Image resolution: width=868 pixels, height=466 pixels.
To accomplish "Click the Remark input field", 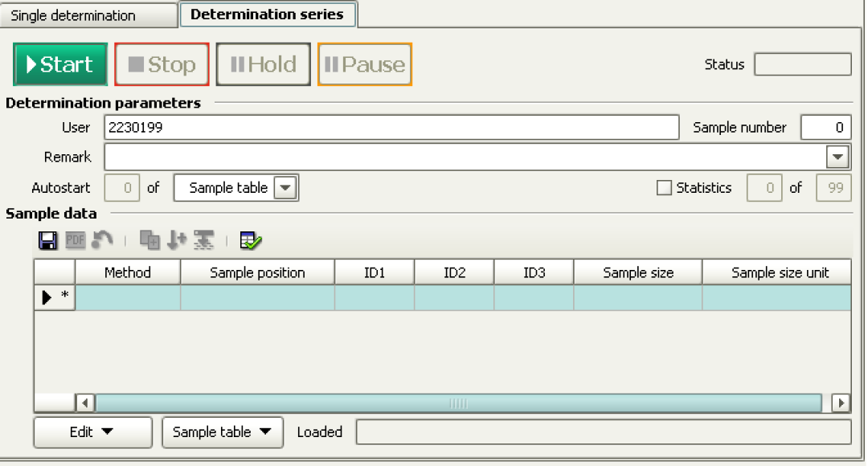I will [465, 157].
